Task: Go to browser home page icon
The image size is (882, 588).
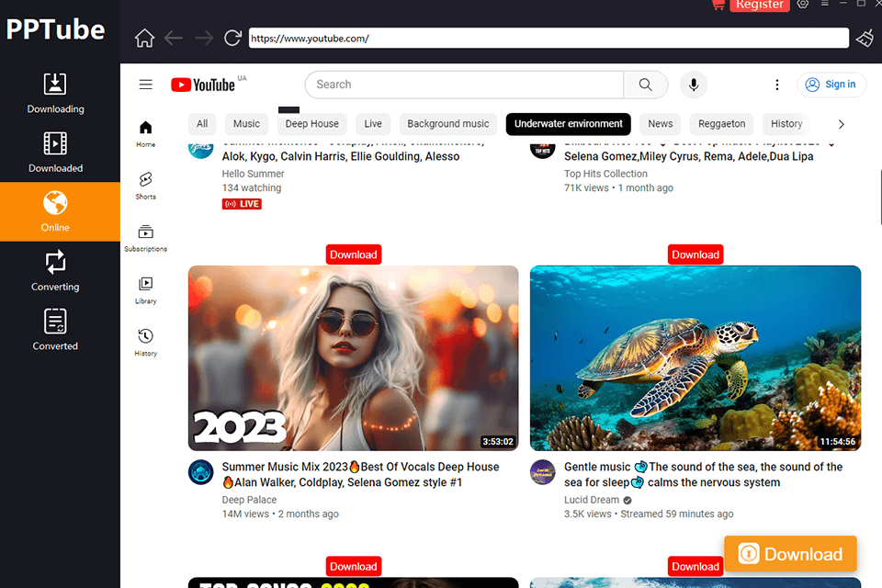Action: point(144,39)
